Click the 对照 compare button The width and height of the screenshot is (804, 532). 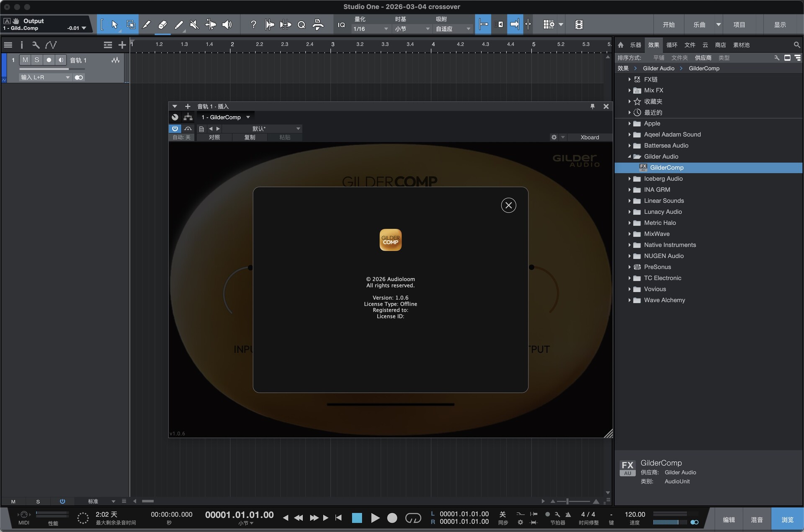tap(214, 137)
